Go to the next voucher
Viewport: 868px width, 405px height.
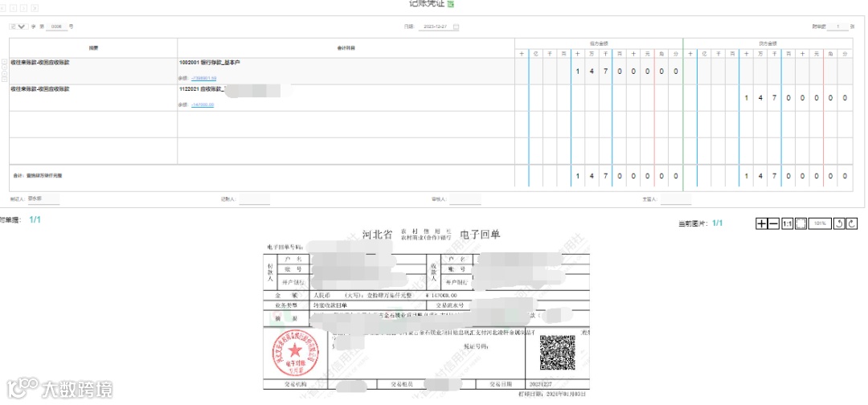click(x=25, y=8)
